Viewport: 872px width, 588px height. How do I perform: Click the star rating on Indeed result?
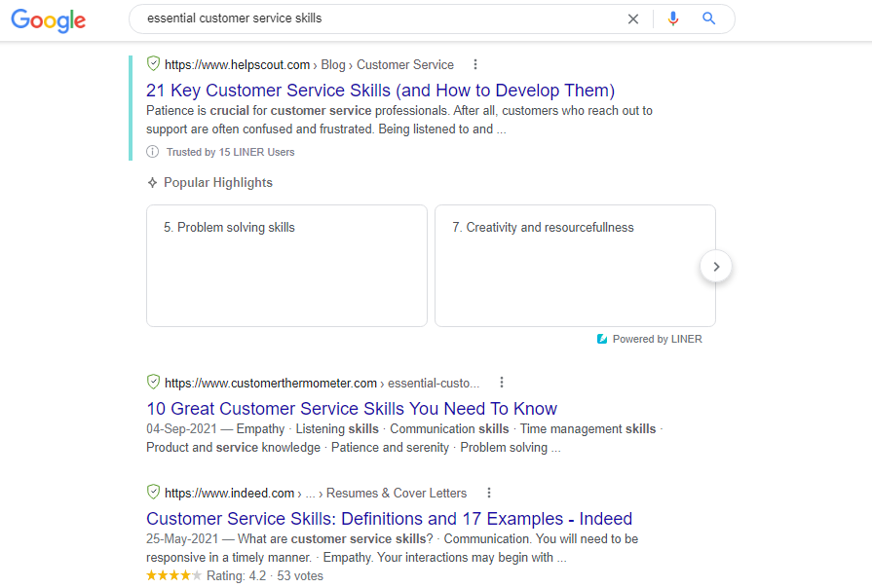(174, 576)
